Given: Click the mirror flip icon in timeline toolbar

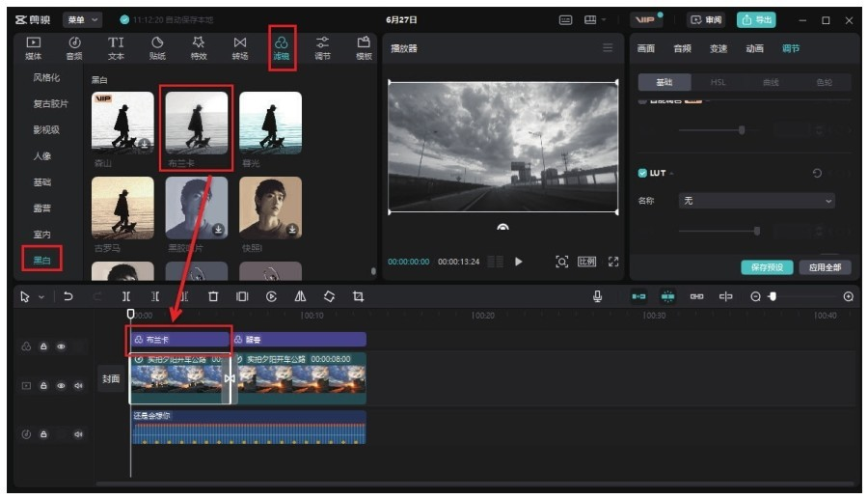Looking at the screenshot, I should (300, 296).
